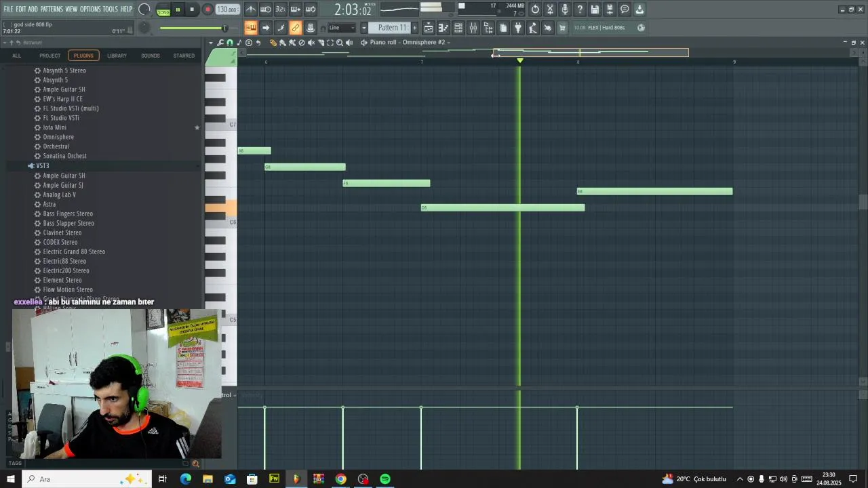The height and width of the screenshot is (488, 868).
Task: Open the undo history clock icon
Action: pyautogui.click(x=535, y=9)
